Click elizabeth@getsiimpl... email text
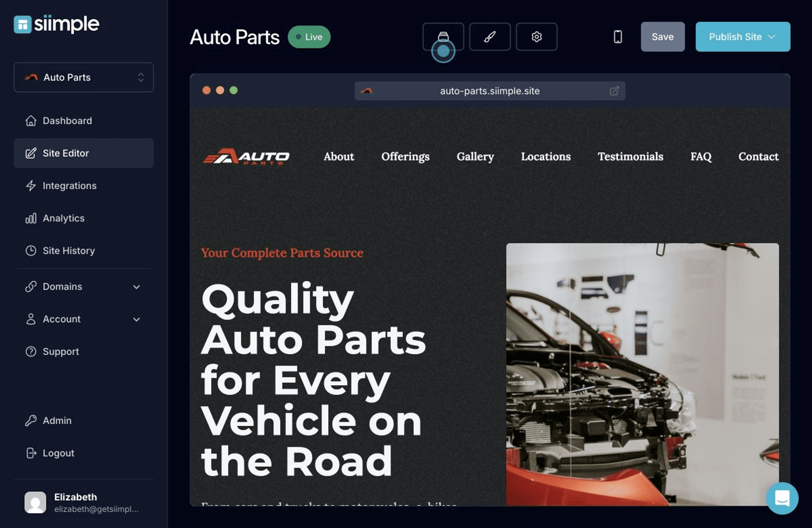 pos(96,509)
